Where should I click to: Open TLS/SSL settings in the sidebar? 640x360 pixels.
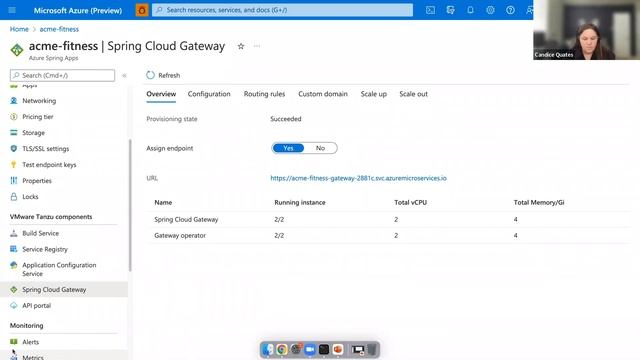[45, 149]
